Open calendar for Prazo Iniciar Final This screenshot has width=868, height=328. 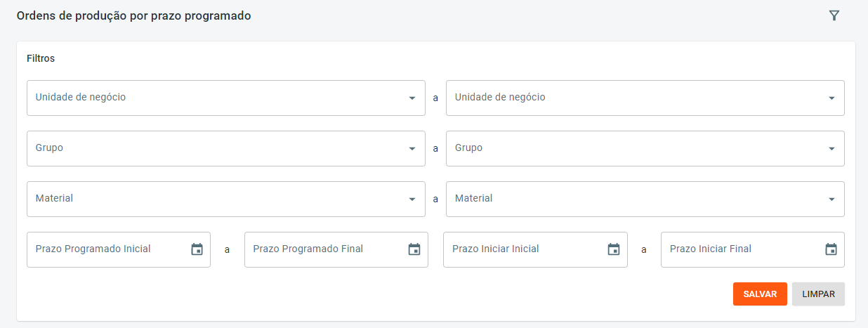(831, 249)
